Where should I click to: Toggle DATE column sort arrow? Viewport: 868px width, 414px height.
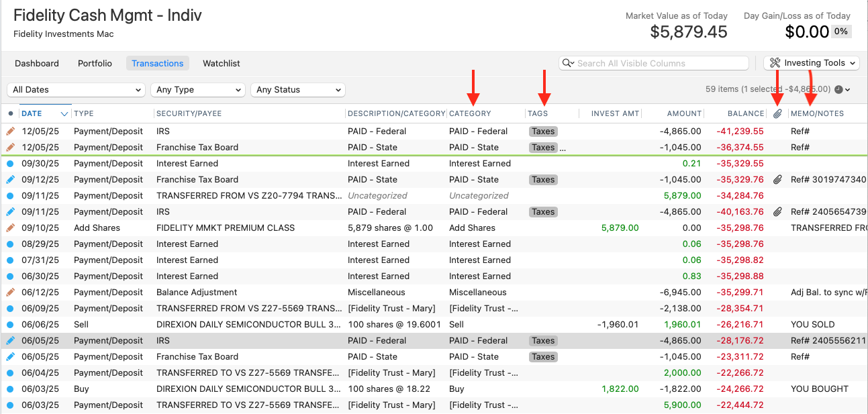[64, 114]
